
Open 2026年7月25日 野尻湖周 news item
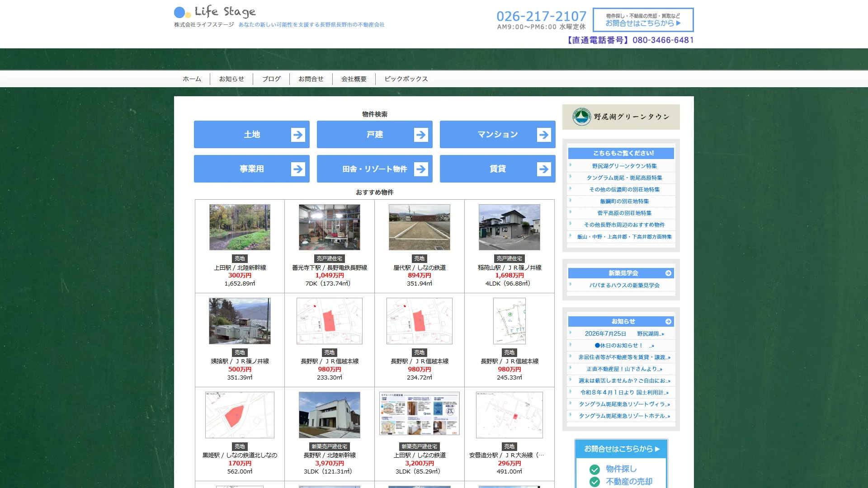(624, 334)
